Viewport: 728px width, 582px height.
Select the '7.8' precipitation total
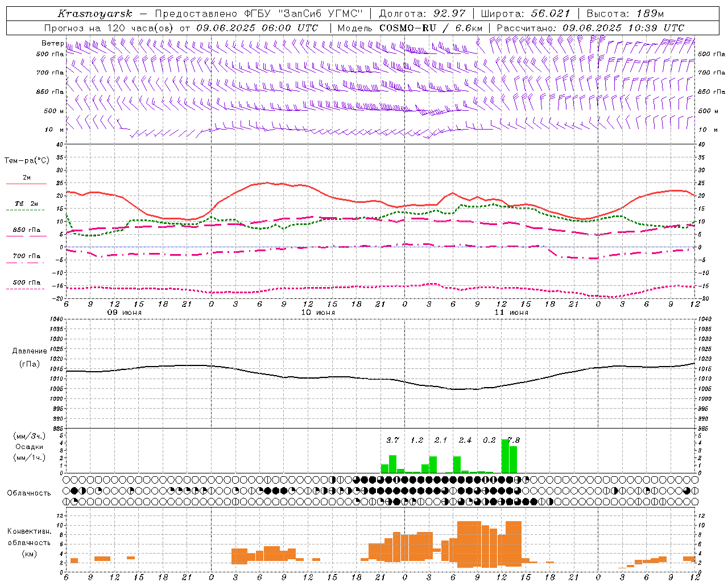513,440
